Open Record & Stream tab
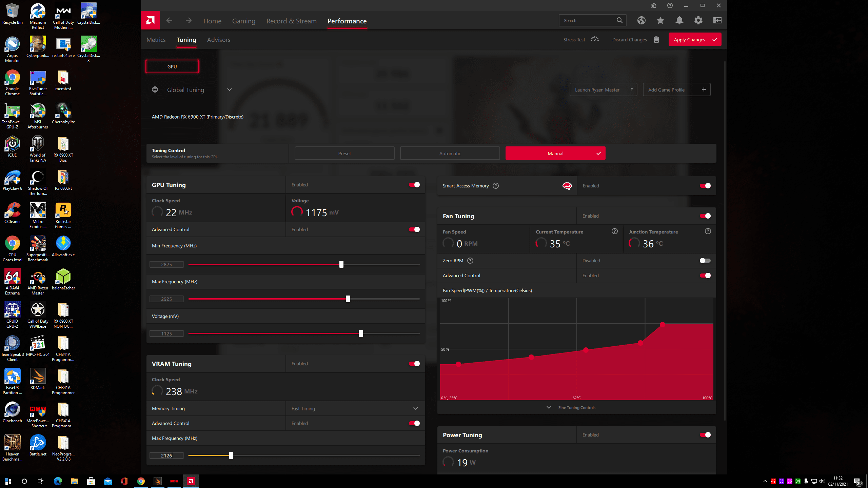 coord(291,21)
